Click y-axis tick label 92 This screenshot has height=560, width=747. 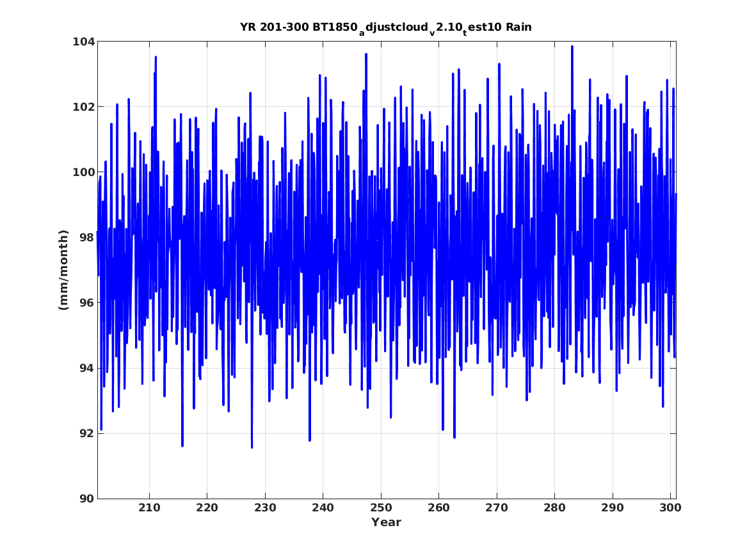tap(86, 433)
